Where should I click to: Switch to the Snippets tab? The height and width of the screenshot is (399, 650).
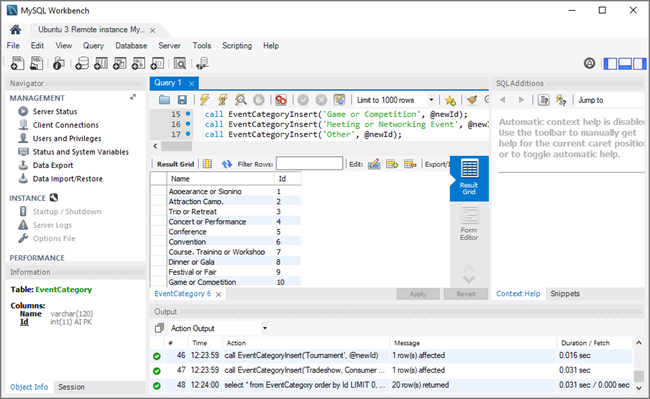pyautogui.click(x=565, y=294)
